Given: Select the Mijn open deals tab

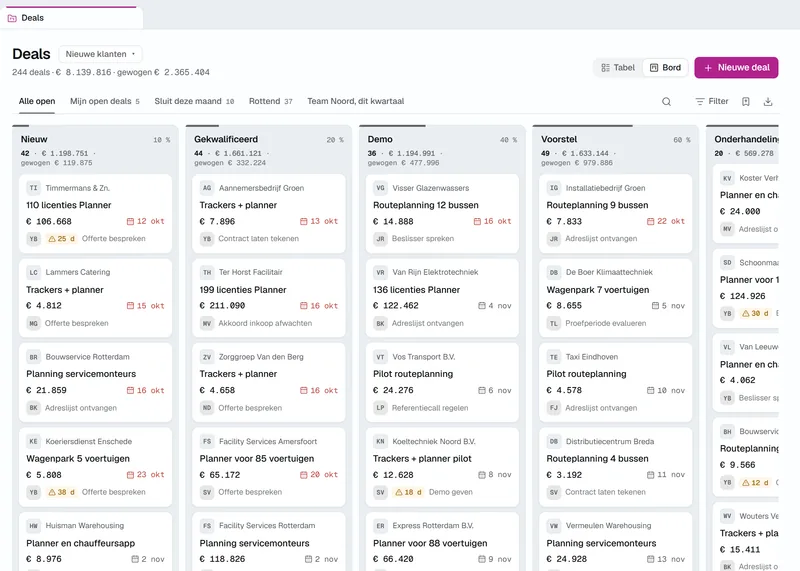Looking at the screenshot, I should (x=105, y=101).
